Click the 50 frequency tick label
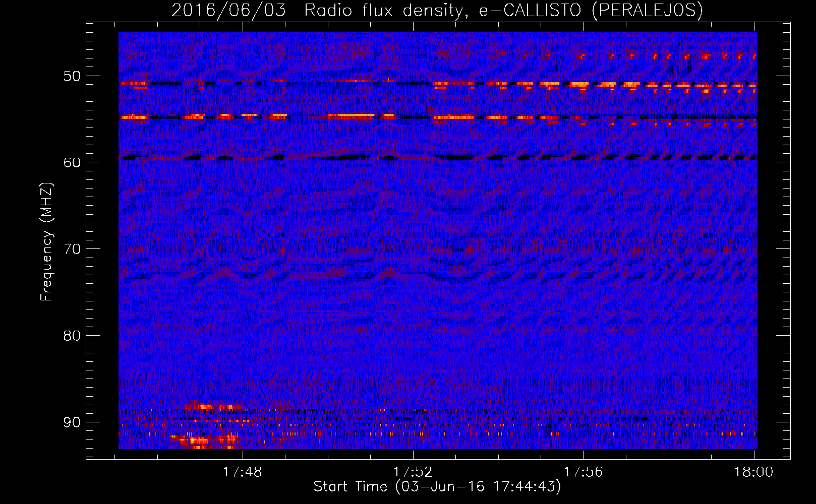816x504 pixels. click(72, 76)
